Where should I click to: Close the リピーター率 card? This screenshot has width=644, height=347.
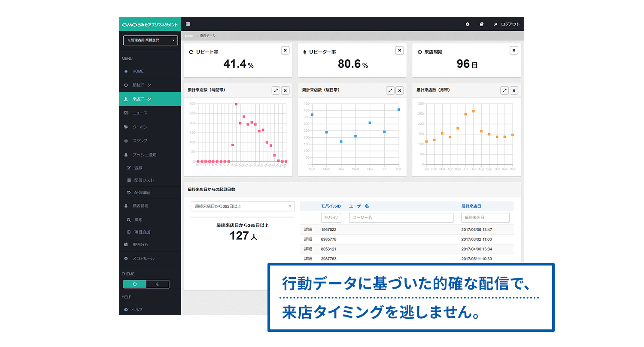[x=399, y=50]
